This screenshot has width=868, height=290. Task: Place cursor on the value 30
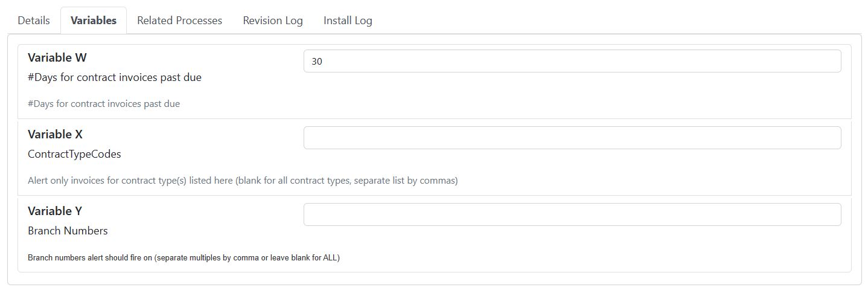point(317,61)
